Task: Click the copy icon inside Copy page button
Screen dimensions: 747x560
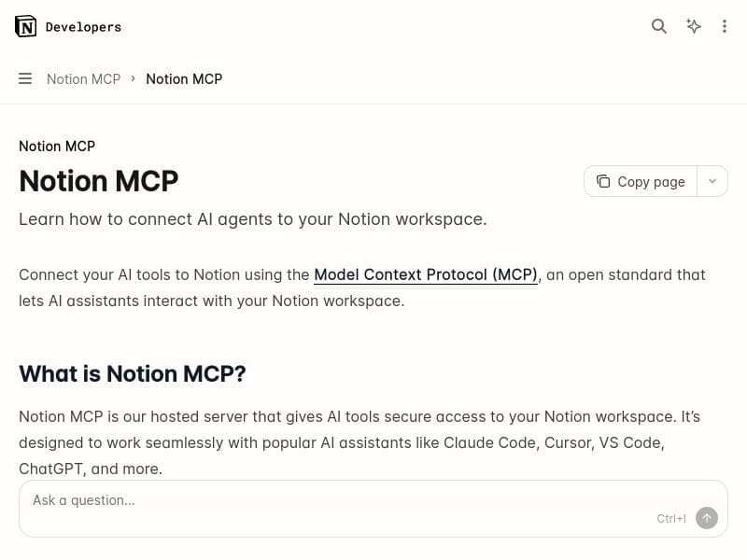Action: tap(603, 181)
